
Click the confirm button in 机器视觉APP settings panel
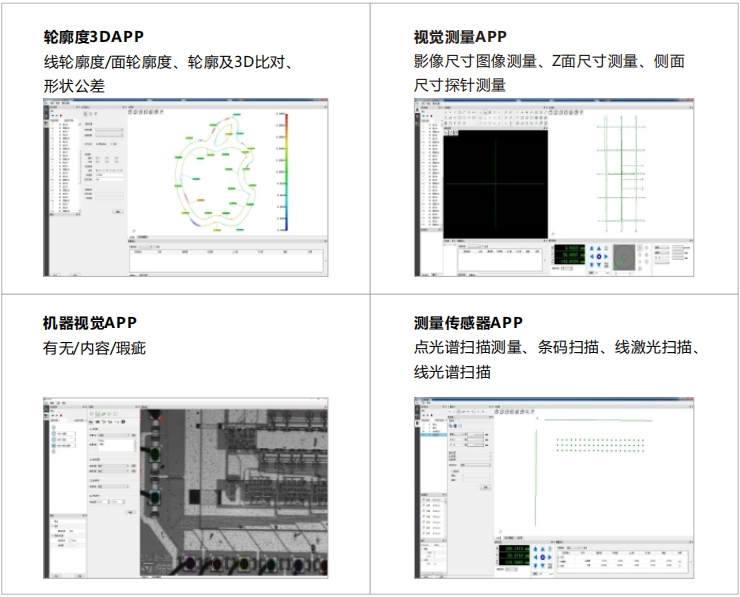(130, 512)
